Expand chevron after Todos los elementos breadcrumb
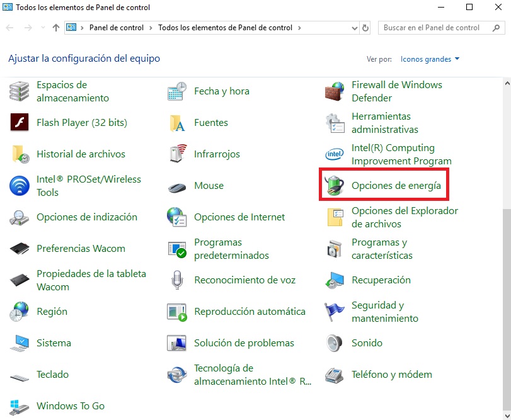 pyautogui.click(x=299, y=28)
